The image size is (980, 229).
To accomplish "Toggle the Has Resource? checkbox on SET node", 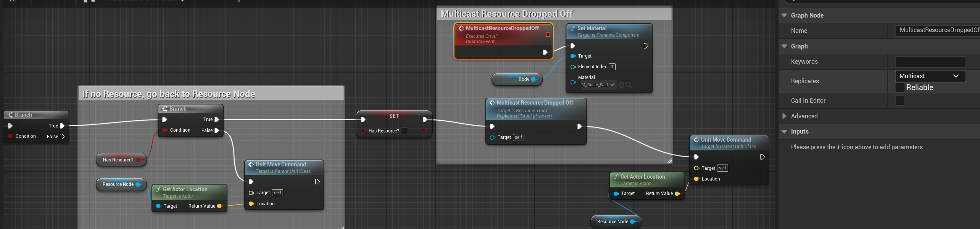I will [x=405, y=131].
